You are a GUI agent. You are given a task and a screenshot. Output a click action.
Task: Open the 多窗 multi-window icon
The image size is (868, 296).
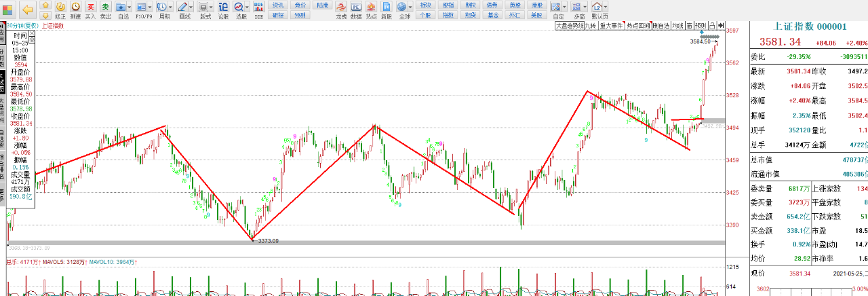577,7
